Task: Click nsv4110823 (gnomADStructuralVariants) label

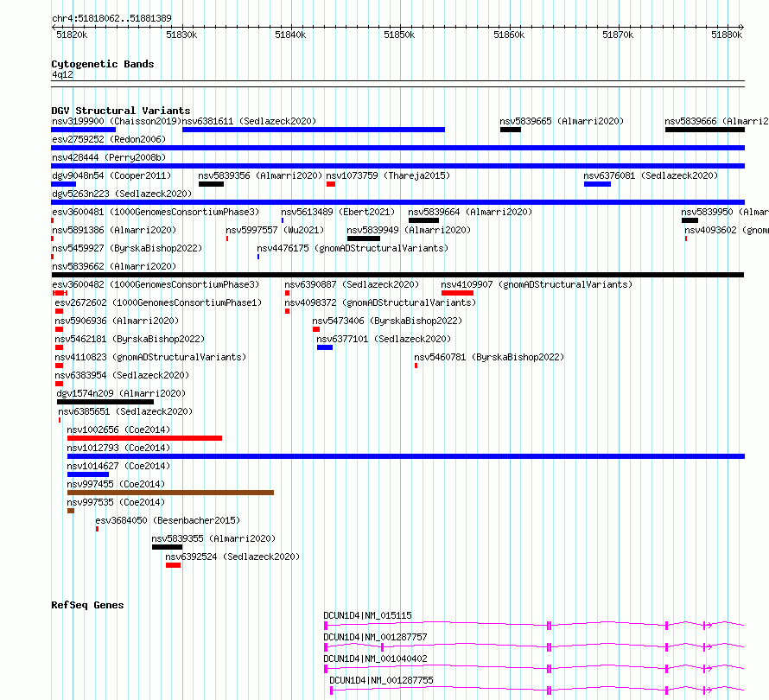Action: point(150,357)
